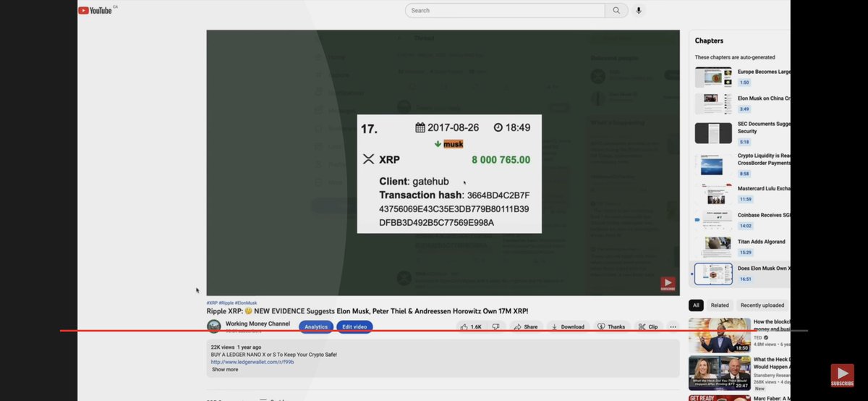Open the Analytics button
This screenshot has width=868, height=401.
click(x=316, y=326)
